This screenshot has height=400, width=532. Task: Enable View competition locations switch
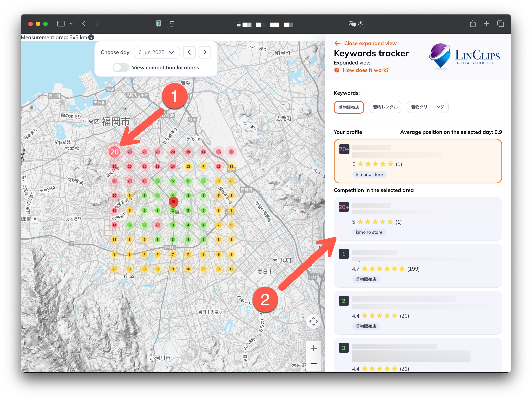point(121,68)
